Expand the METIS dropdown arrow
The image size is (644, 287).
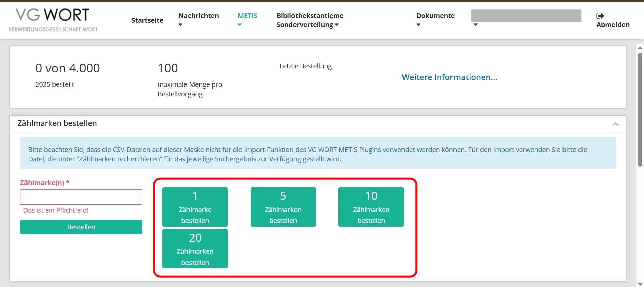239,25
